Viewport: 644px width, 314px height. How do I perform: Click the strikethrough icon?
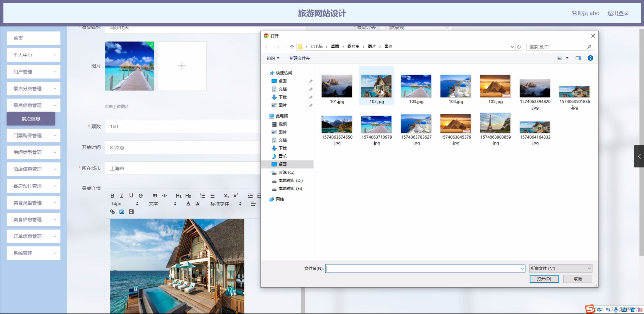[x=141, y=196]
